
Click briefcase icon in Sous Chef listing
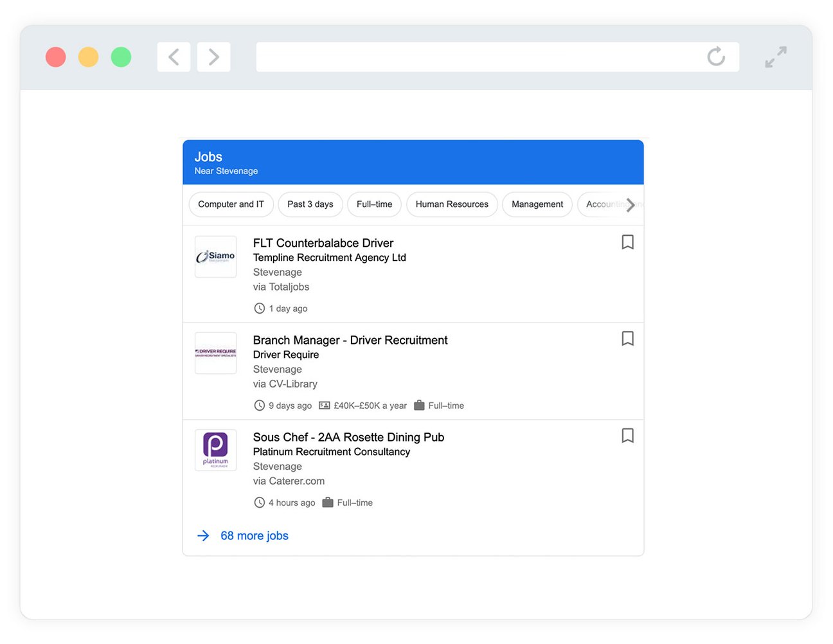pos(328,503)
